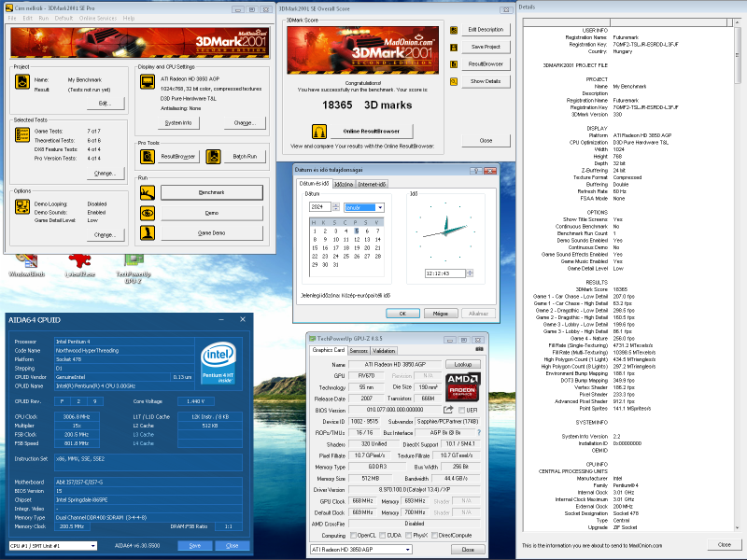The height and width of the screenshot is (560, 747).
Task: Click the Online ResultBrowser button
Action: (371, 131)
